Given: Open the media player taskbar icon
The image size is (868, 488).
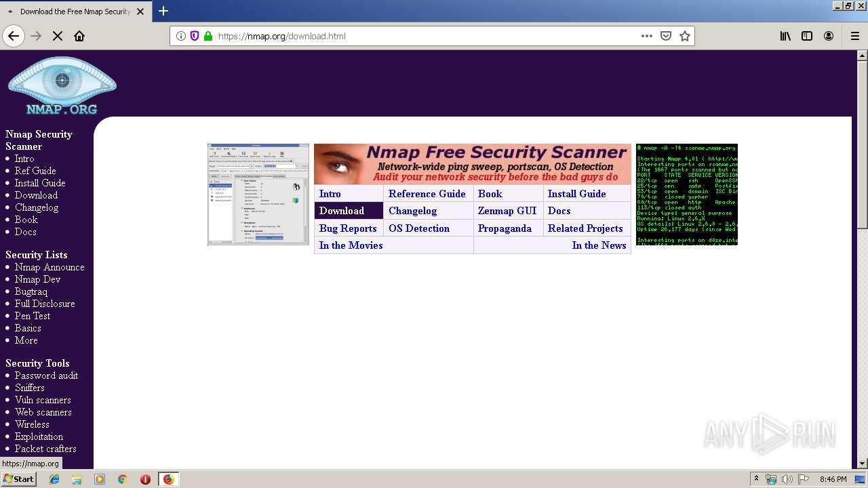Looking at the screenshot, I should point(100,479).
